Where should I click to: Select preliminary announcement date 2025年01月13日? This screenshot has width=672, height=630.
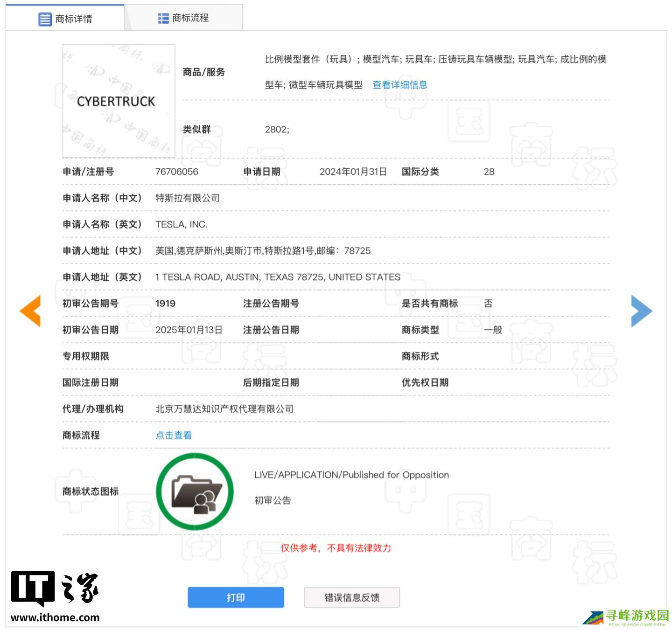tap(189, 330)
